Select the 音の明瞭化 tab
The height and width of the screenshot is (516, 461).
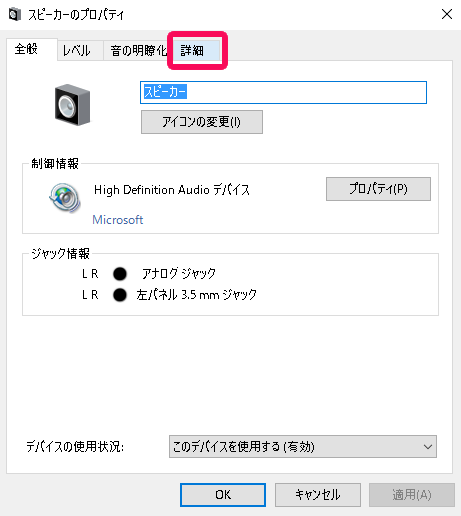pos(138,51)
